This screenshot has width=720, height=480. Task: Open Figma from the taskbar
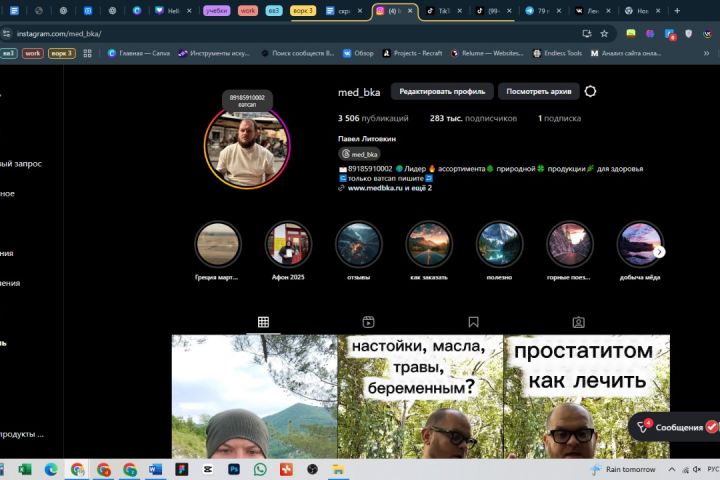[182, 469]
